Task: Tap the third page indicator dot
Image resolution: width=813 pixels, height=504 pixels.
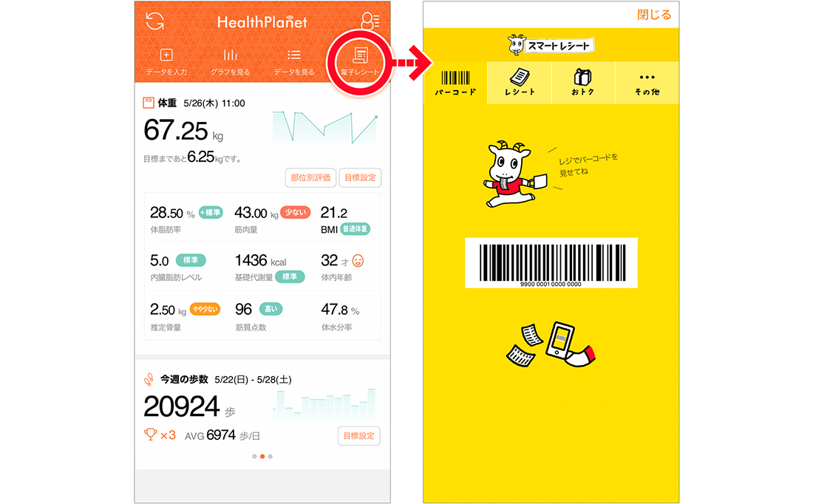Action: point(270,456)
